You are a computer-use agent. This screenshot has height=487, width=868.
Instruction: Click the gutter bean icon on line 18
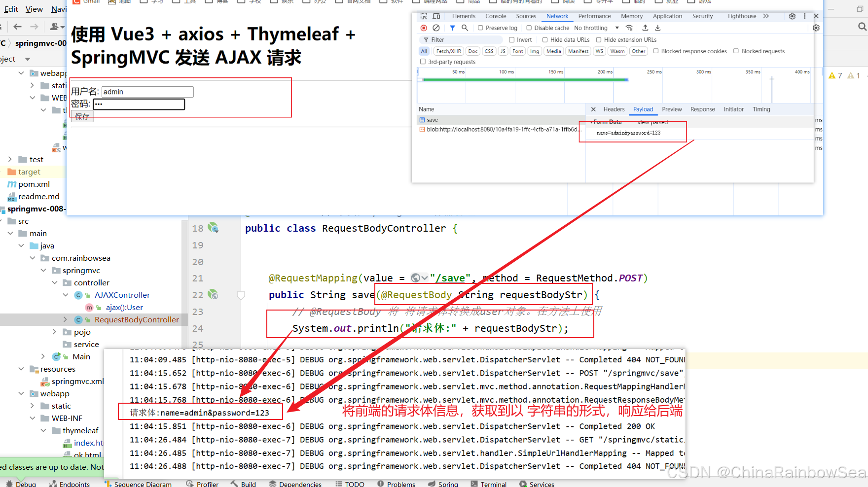point(213,228)
